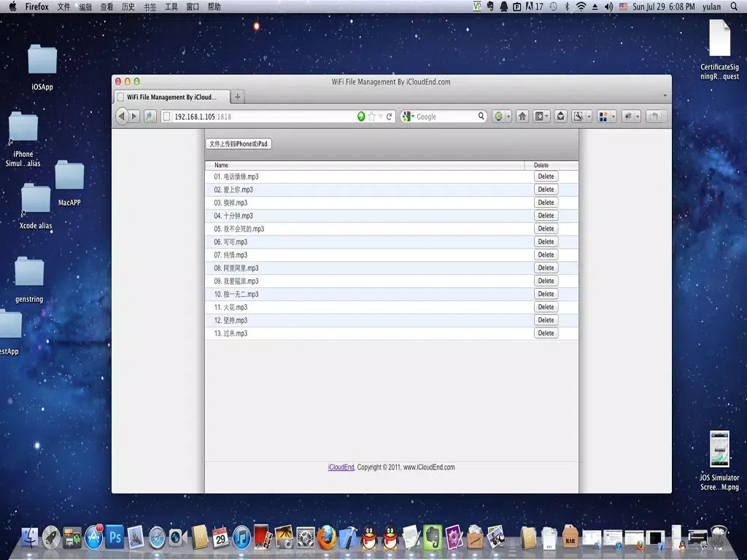Open Launchpad rocket icon in dock
This screenshot has height=560, width=747.
[x=51, y=537]
